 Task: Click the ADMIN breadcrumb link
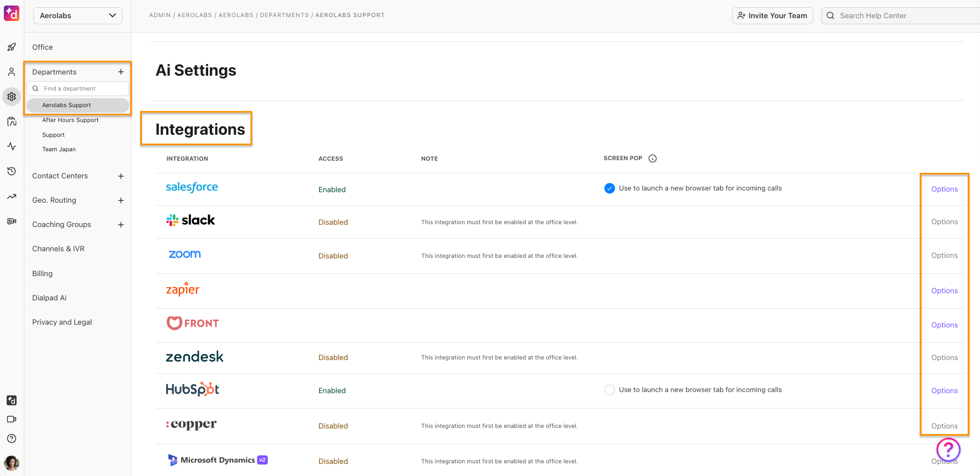pyautogui.click(x=160, y=15)
